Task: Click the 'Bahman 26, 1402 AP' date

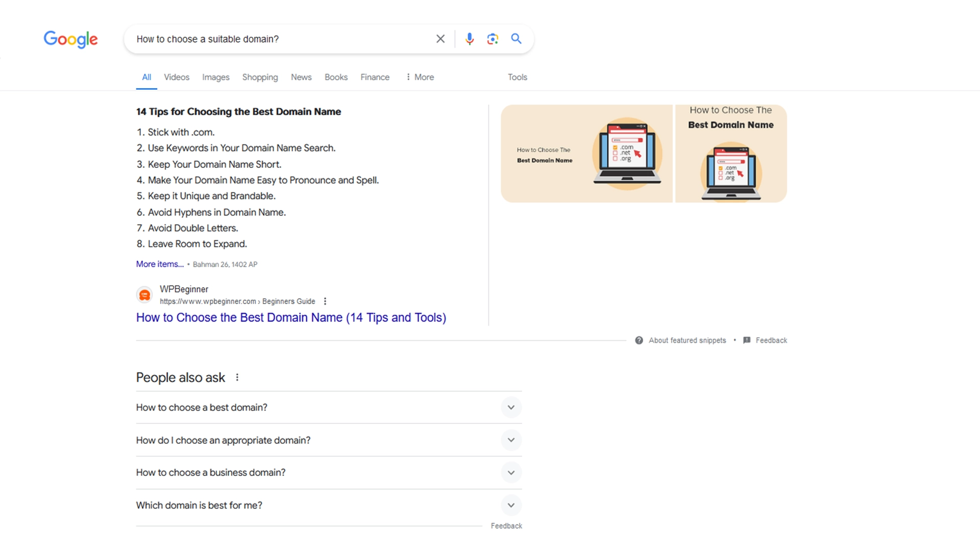Action: pos(225,264)
